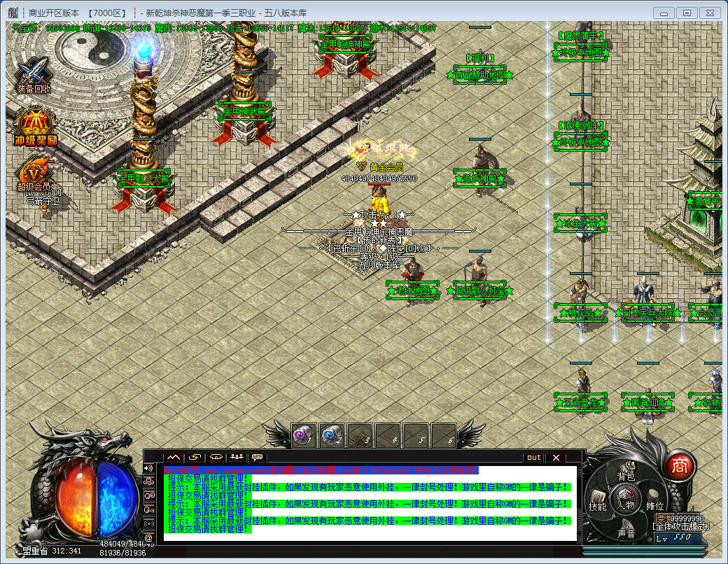The height and width of the screenshot is (564, 728).
Task: Select the 魔界蒲牢 终极地图 label
Action: coord(580,52)
